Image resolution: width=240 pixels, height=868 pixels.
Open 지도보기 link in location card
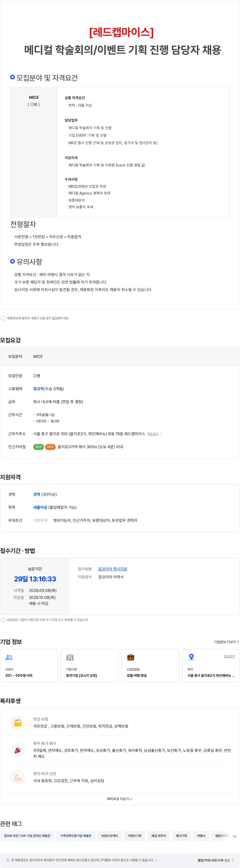point(229,657)
